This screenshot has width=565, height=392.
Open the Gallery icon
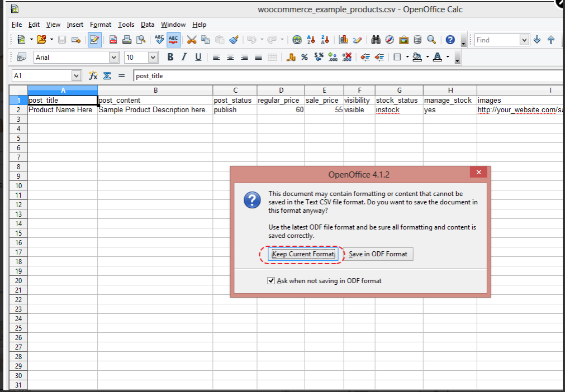(x=403, y=40)
